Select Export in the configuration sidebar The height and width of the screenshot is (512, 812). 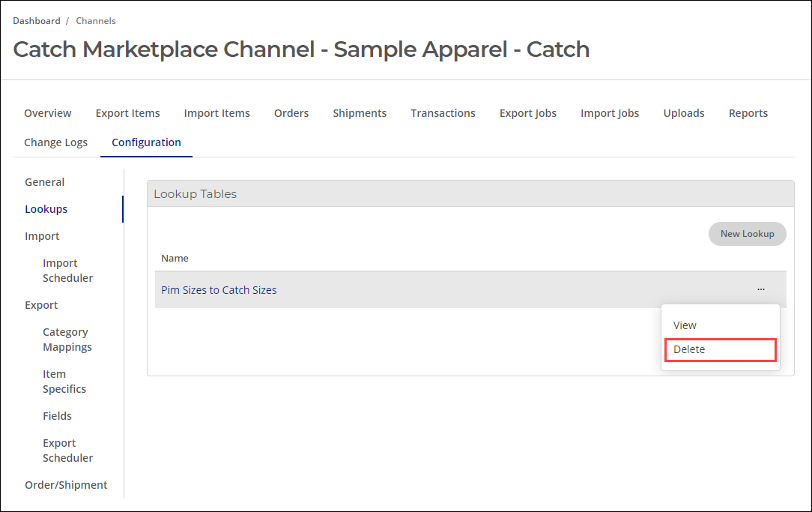point(41,305)
